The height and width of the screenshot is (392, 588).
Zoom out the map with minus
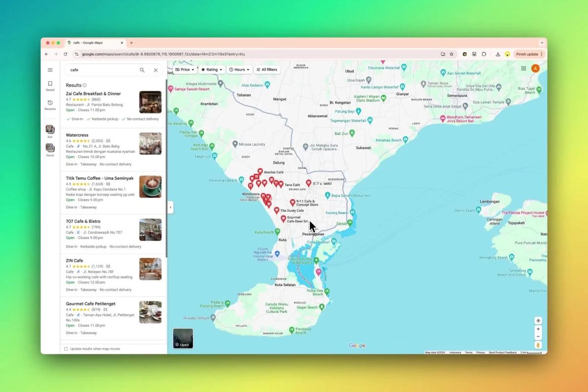(x=538, y=336)
